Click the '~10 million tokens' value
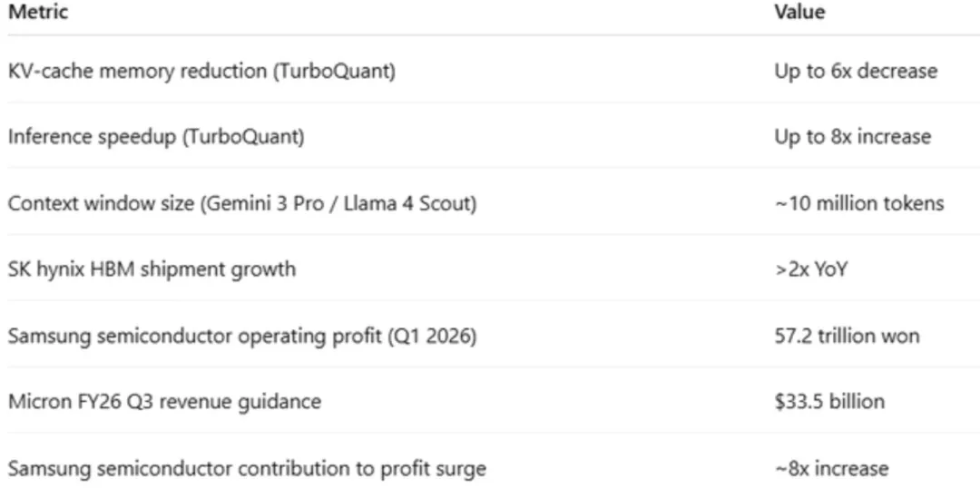The width and height of the screenshot is (980, 488). [858, 203]
